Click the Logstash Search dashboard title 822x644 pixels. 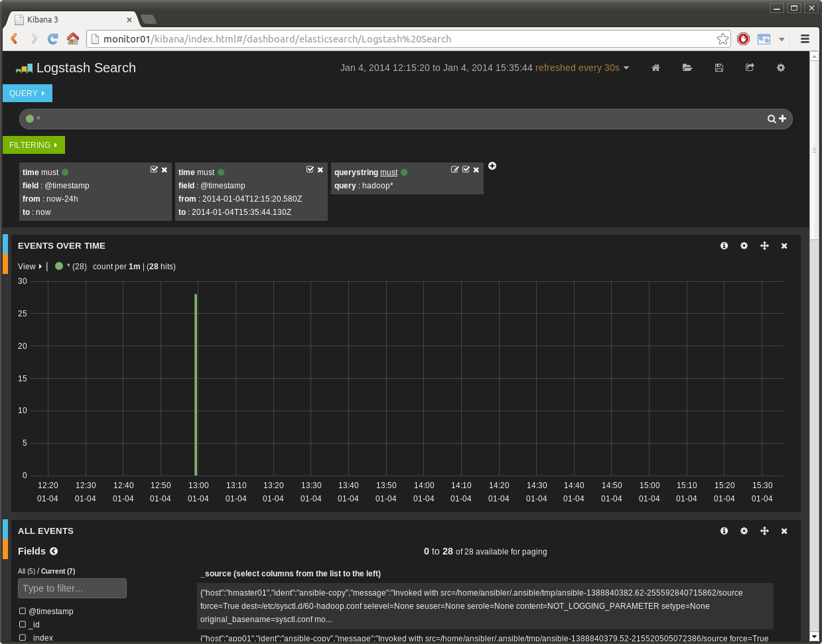86,68
